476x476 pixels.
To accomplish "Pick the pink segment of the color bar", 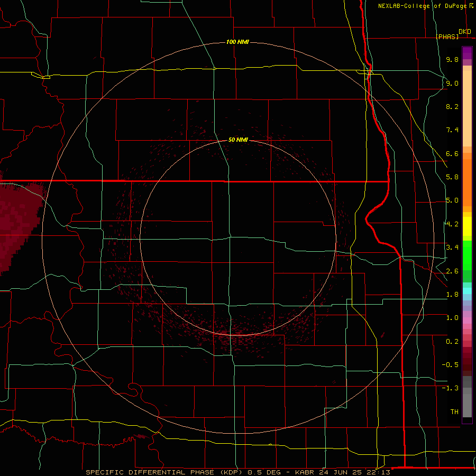I will pyautogui.click(x=467, y=321).
